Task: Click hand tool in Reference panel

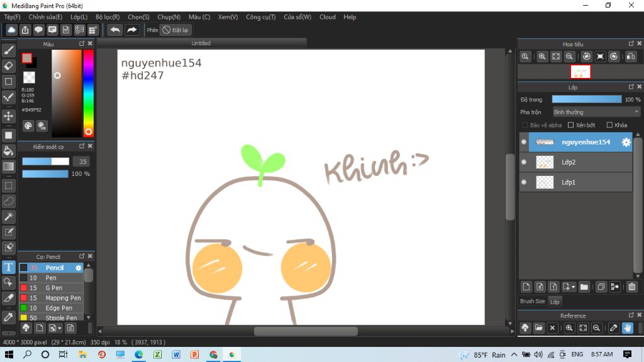Action: pos(628,328)
